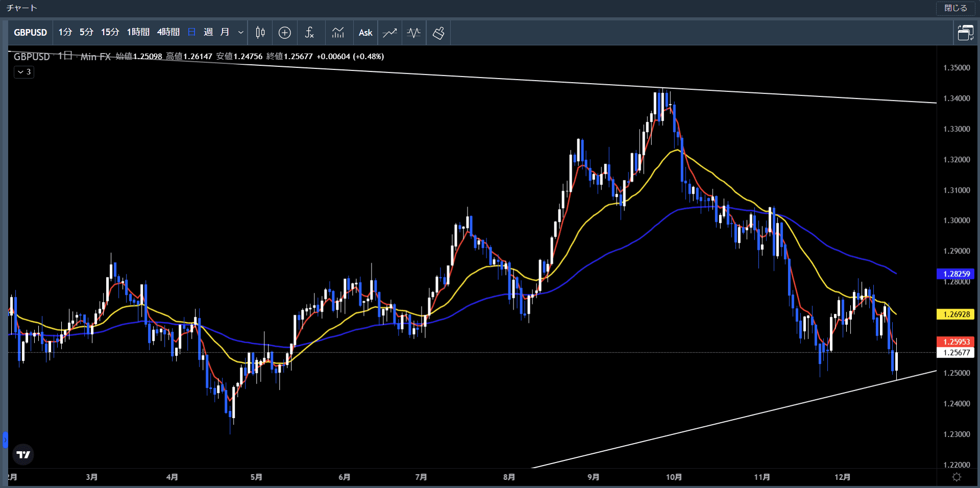Click the current price label 1.25677
Screen dimensions: 980x488
(x=956, y=352)
